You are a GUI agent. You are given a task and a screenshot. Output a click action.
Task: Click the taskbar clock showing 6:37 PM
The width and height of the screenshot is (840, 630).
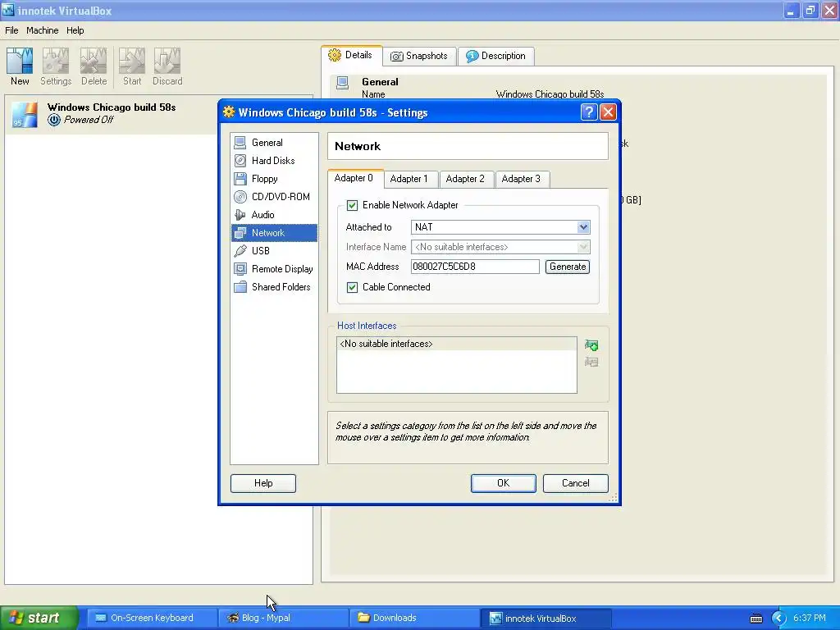810,619
